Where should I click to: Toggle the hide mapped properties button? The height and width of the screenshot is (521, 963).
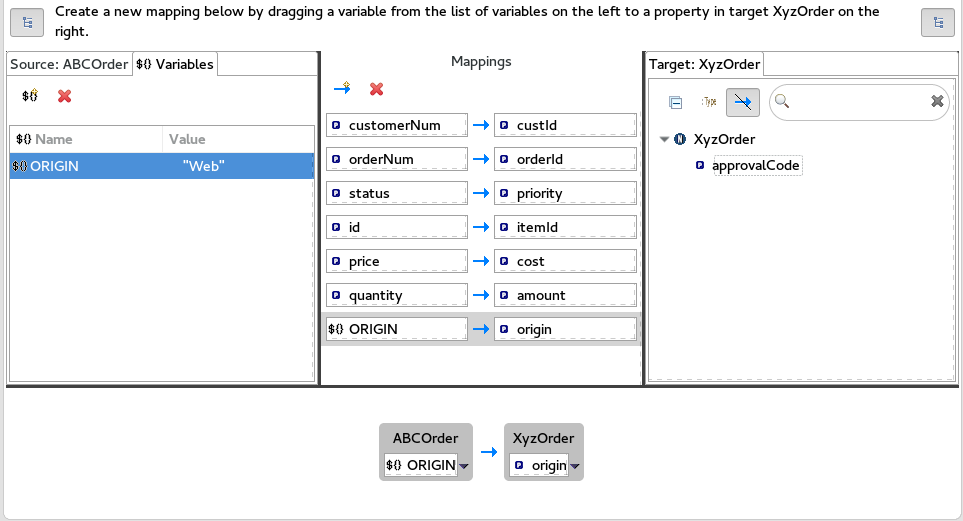[x=742, y=102]
